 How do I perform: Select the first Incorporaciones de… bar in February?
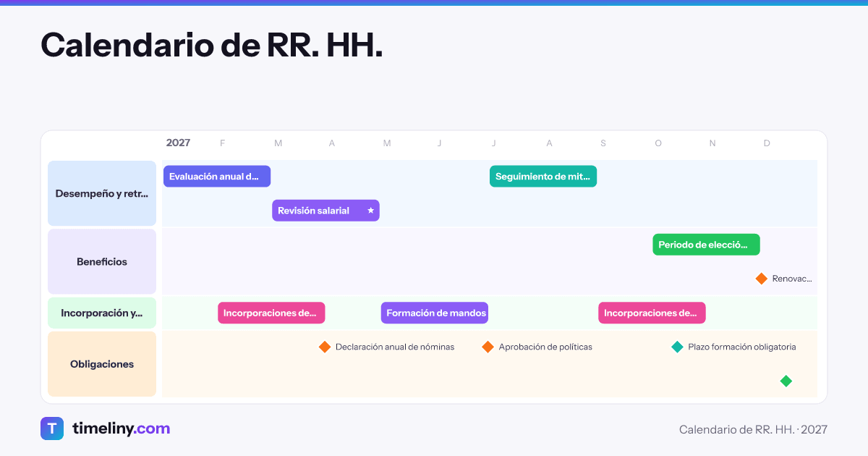pyautogui.click(x=271, y=313)
